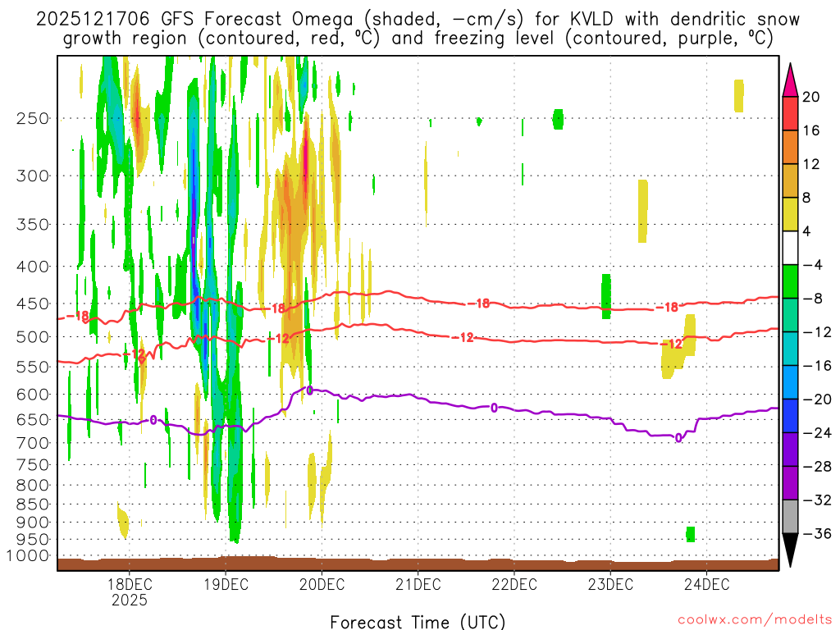840x630 pixels.
Task: Click the 600 pressure level label
Action: tap(33, 395)
